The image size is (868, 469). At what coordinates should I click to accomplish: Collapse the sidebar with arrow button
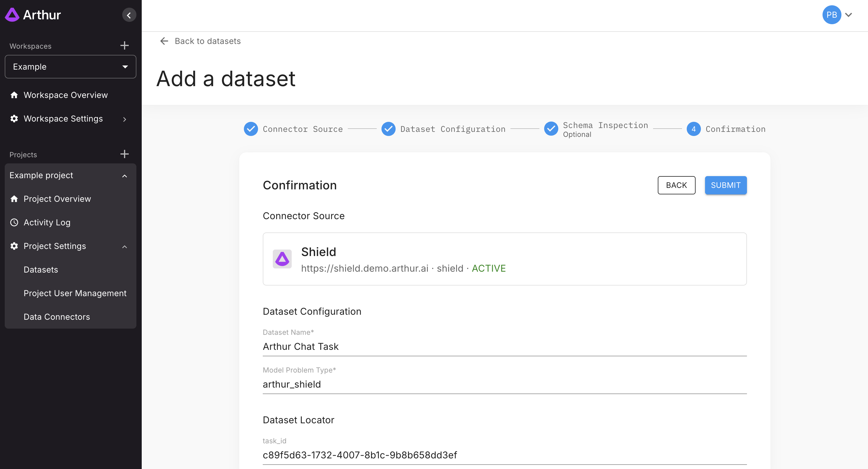click(129, 15)
